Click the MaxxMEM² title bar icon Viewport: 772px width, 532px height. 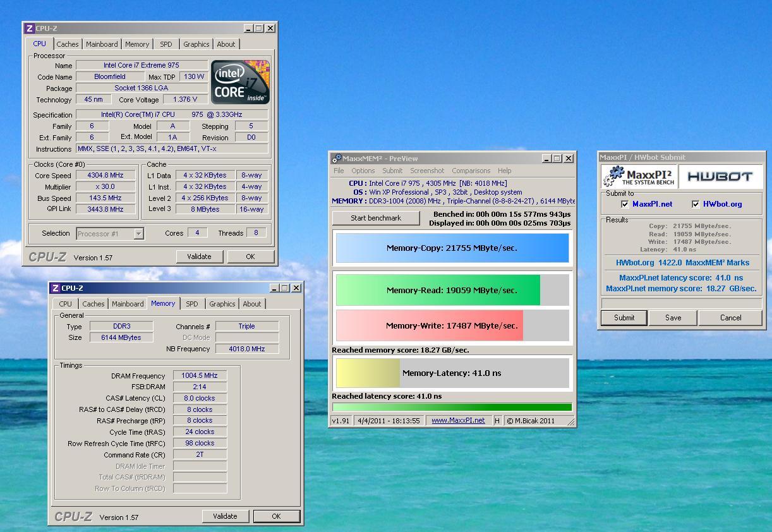coord(337,159)
